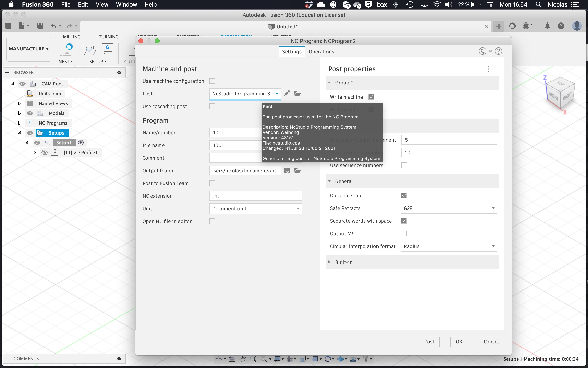
Task: Click the NEST tool icon
Action: pos(66,50)
